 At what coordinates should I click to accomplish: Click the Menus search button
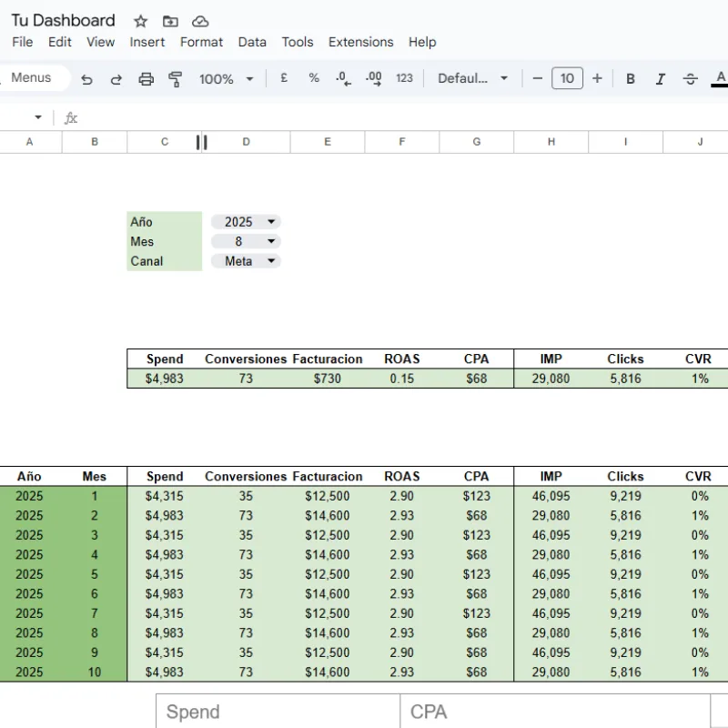[x=31, y=78]
